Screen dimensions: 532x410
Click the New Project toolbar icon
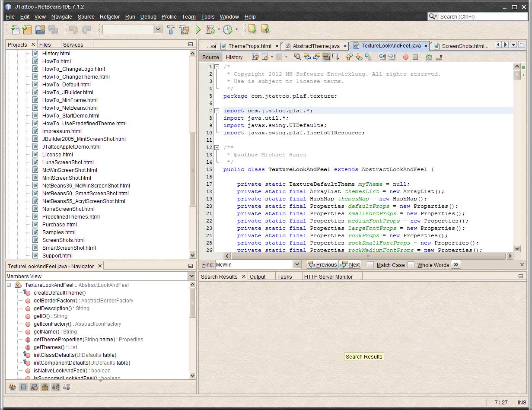27,29
